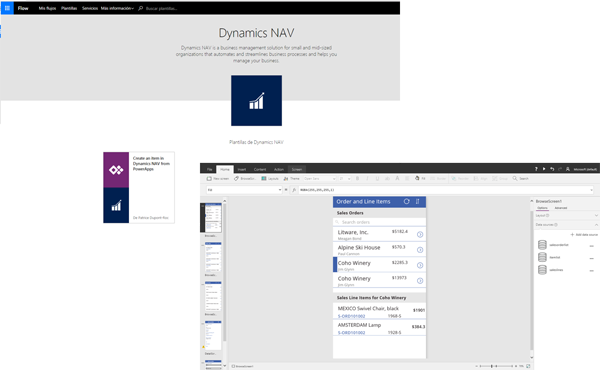The image size is (600, 370).
Task: Click the sort icon in Order and Line Items header
Action: pyautogui.click(x=417, y=201)
